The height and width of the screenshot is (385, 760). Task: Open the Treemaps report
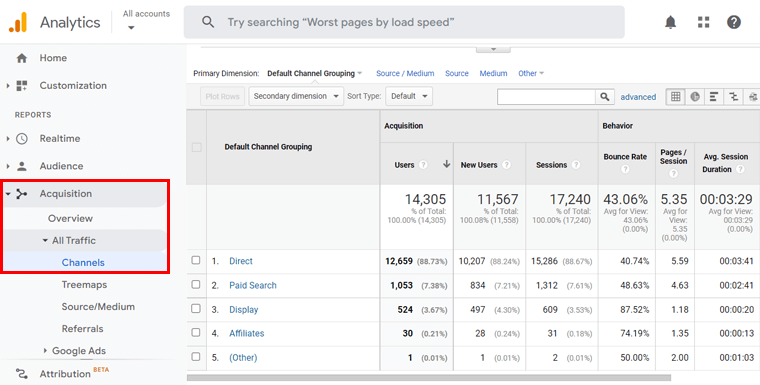click(x=84, y=285)
